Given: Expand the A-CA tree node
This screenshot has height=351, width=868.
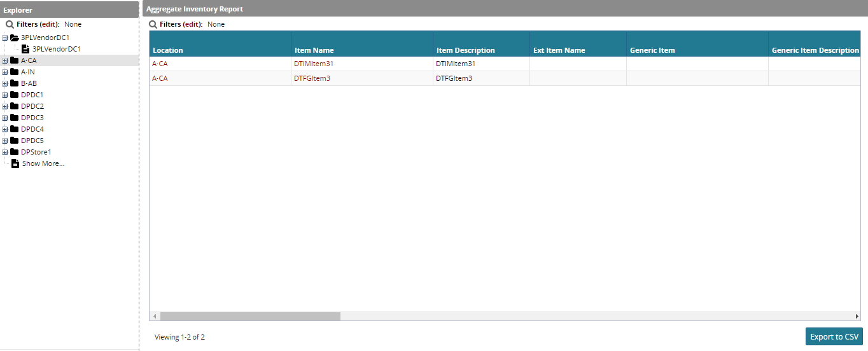Looking at the screenshot, I should pyautogui.click(x=5, y=60).
